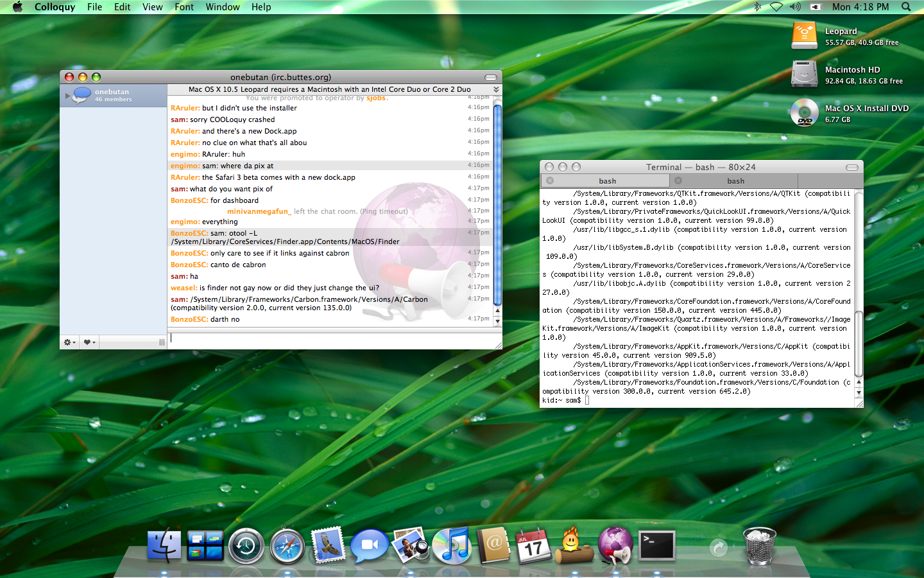The image size is (924, 578).
Task: Open the heart favorites menu in Colloquy
Action: click(x=89, y=342)
